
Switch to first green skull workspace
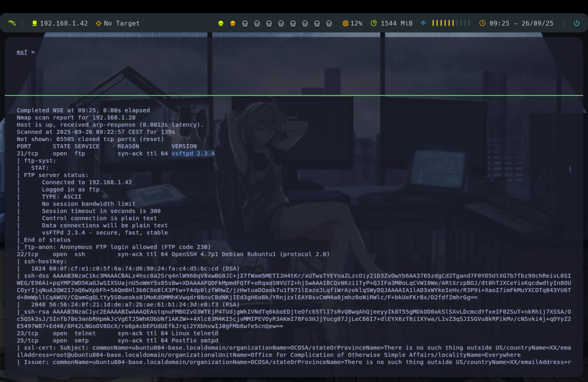221,23
